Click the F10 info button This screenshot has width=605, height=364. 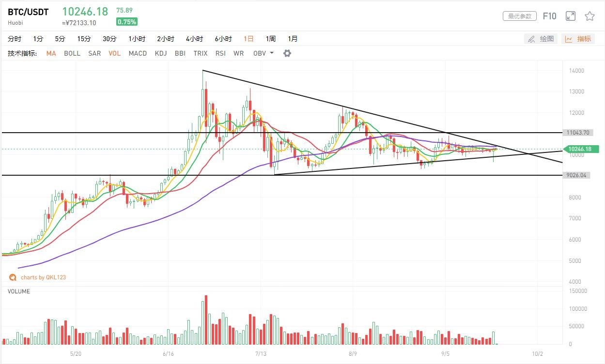pos(549,16)
